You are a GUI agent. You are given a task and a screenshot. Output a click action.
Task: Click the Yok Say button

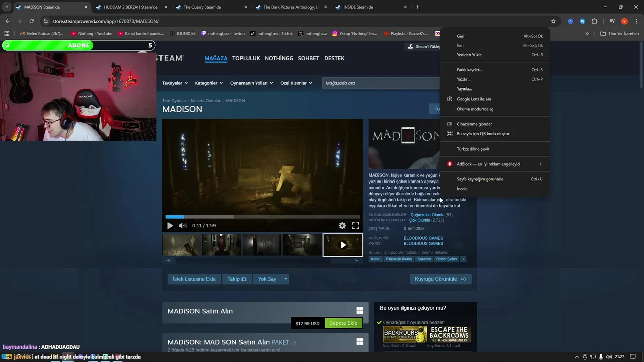[267, 279]
